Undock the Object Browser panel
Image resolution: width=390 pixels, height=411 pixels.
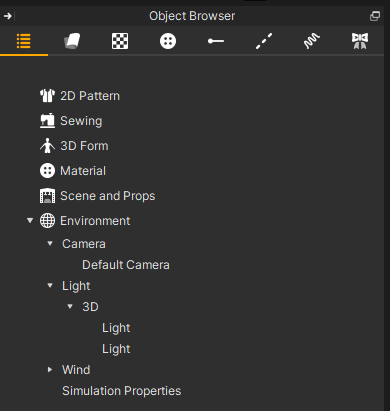coord(375,16)
